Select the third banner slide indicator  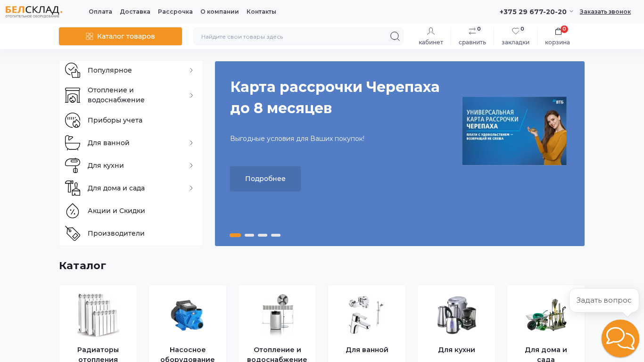(263, 235)
